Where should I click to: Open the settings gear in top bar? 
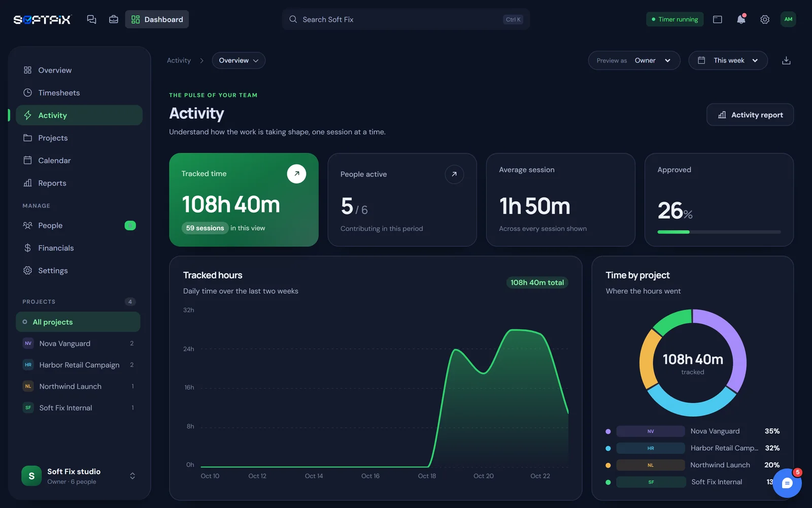tap(765, 19)
